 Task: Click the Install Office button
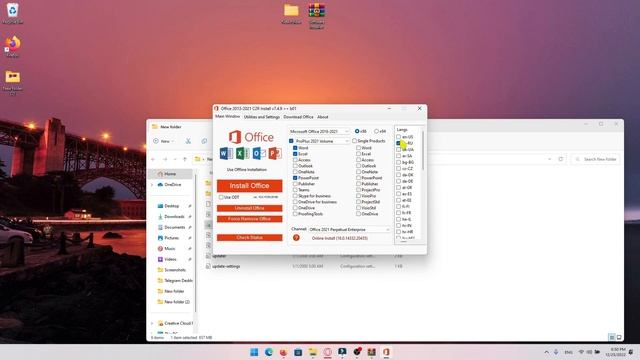249,186
